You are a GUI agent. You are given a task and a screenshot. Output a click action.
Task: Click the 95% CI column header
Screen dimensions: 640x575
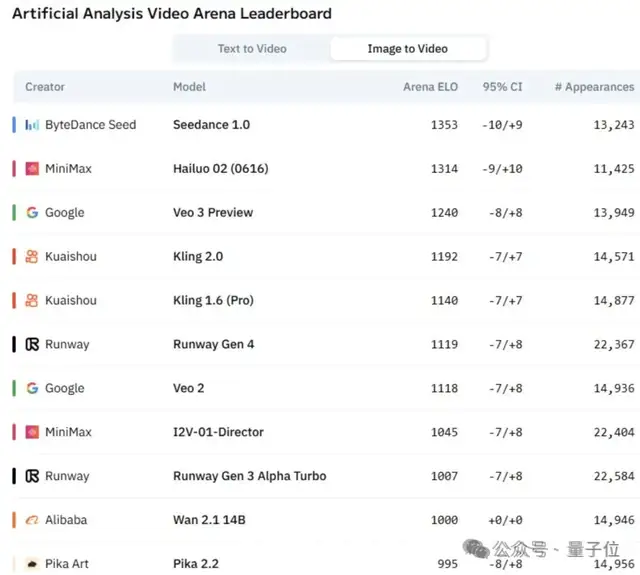point(502,87)
